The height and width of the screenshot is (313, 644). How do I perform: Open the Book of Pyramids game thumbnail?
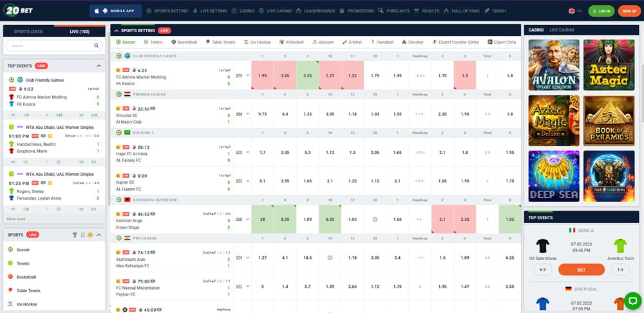609,121
